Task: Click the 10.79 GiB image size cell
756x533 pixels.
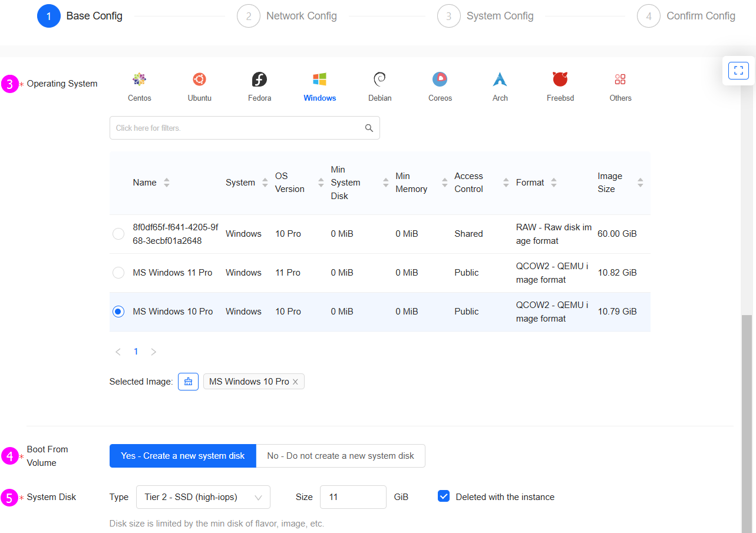Action: [617, 312]
